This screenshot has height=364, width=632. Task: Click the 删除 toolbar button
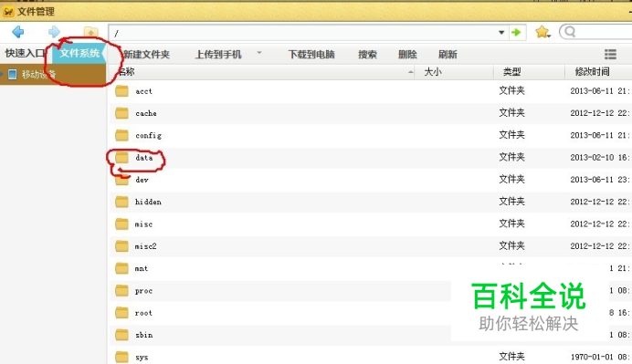coord(407,55)
